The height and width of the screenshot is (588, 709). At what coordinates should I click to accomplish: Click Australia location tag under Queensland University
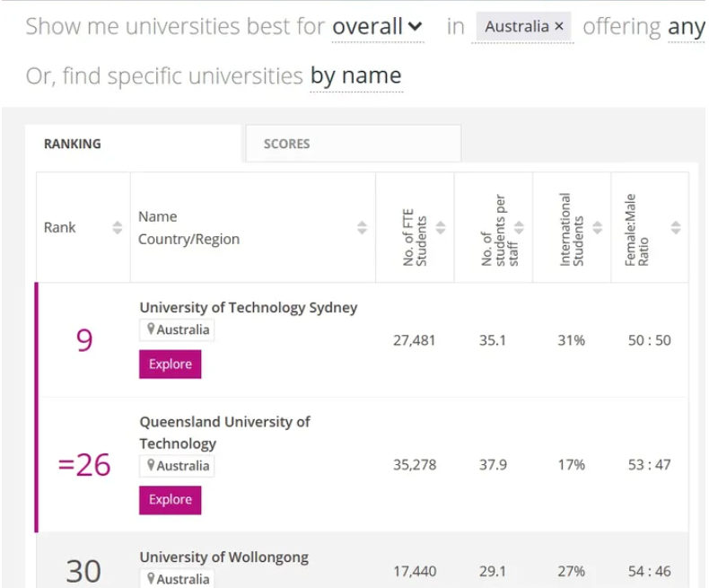pos(178,466)
